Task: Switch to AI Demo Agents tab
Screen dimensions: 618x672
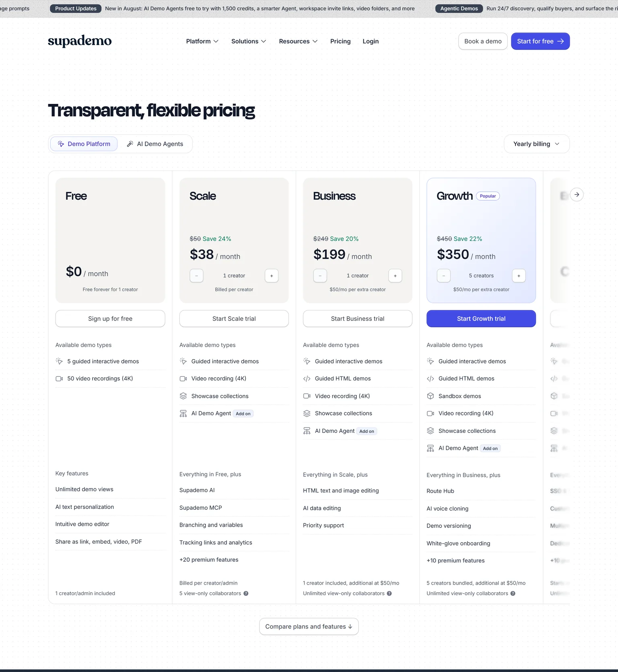Action: click(x=155, y=144)
